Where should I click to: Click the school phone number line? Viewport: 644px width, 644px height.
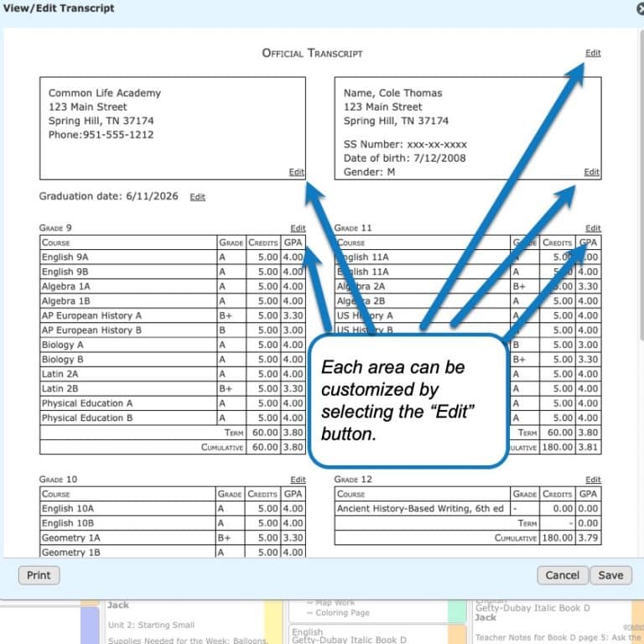pyautogui.click(x=101, y=135)
